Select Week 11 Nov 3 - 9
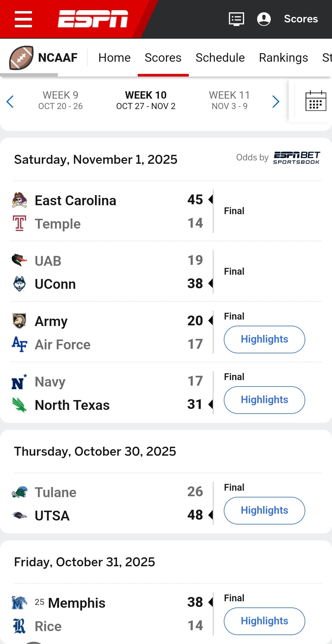 [x=229, y=100]
